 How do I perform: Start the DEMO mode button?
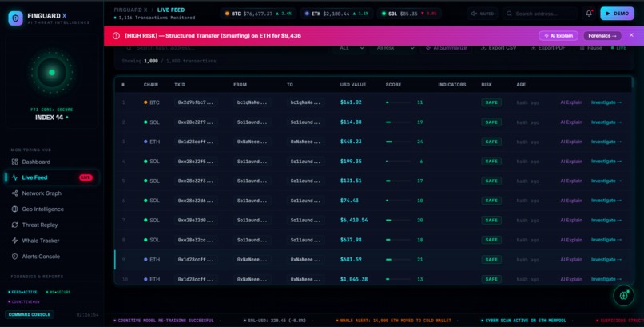click(618, 14)
